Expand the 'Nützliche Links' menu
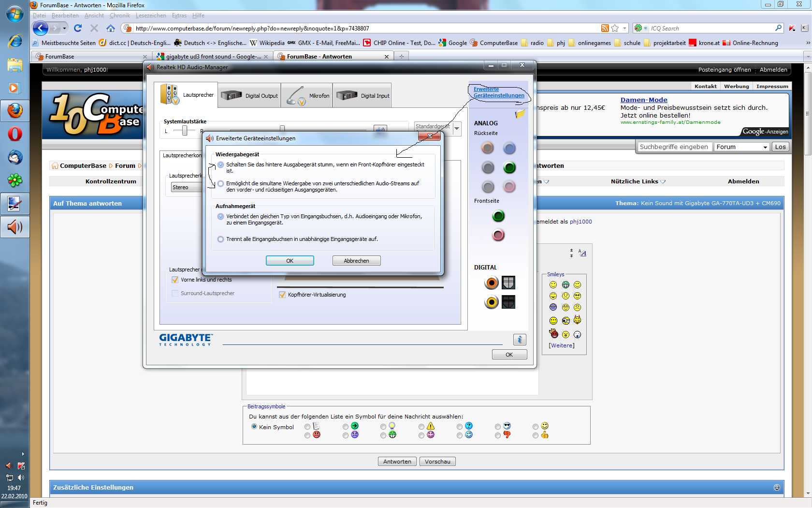Screen dimensions: 812x508 [638, 181]
